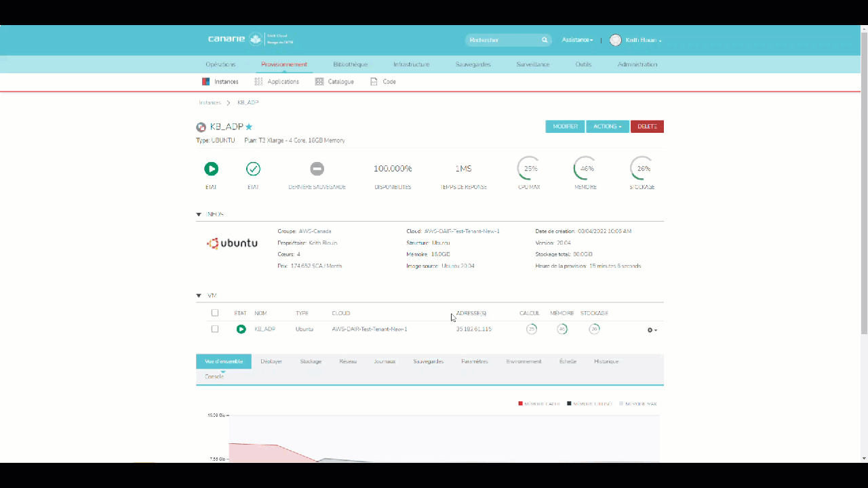The image size is (868, 488).
Task: Click the green running state play icon
Action: 212,169
